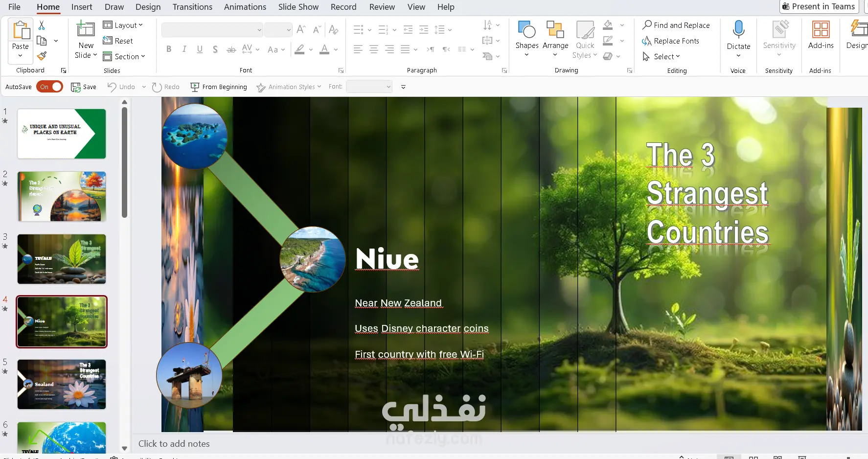Click the Find and Replace button
This screenshot has height=459, width=868.
point(676,25)
